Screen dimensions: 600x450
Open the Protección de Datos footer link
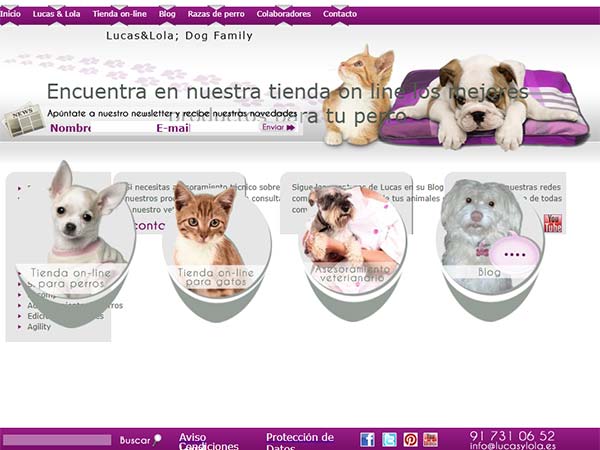coord(300,441)
